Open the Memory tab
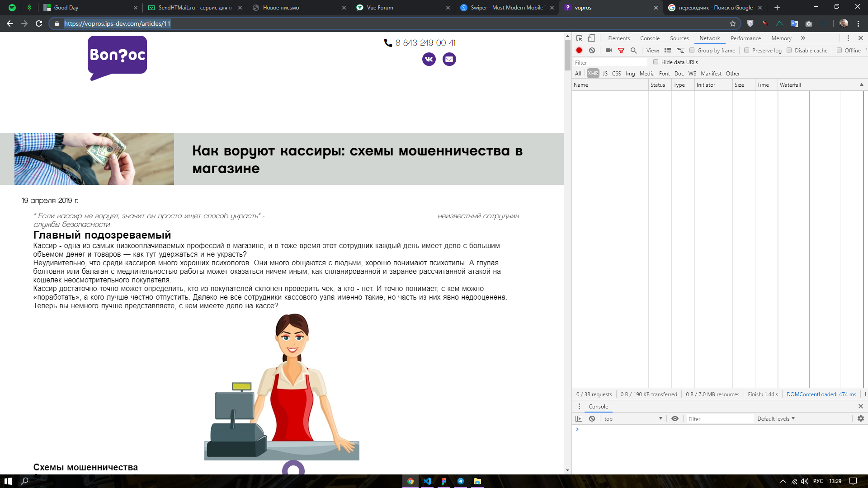The width and height of the screenshot is (868, 488). [781, 38]
